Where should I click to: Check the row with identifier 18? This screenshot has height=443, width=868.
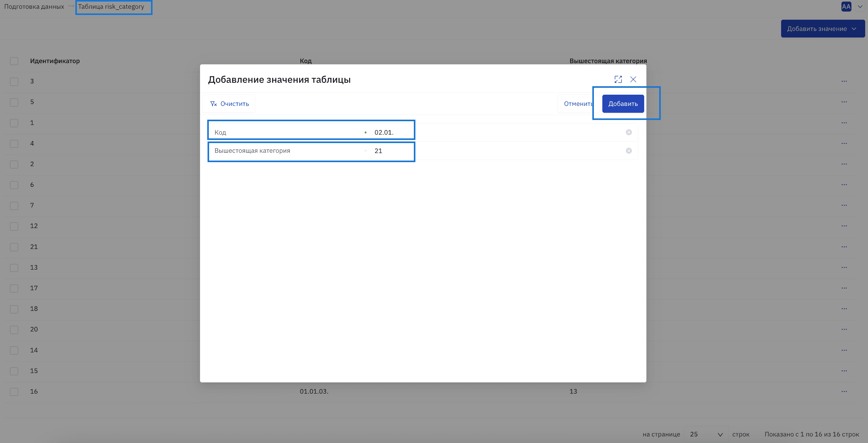point(14,309)
